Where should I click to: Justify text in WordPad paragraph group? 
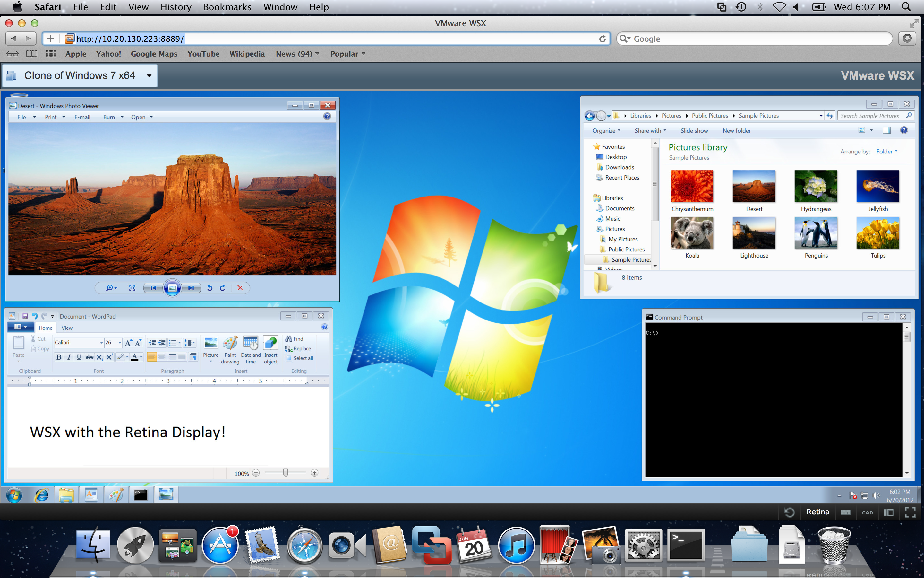[182, 357]
